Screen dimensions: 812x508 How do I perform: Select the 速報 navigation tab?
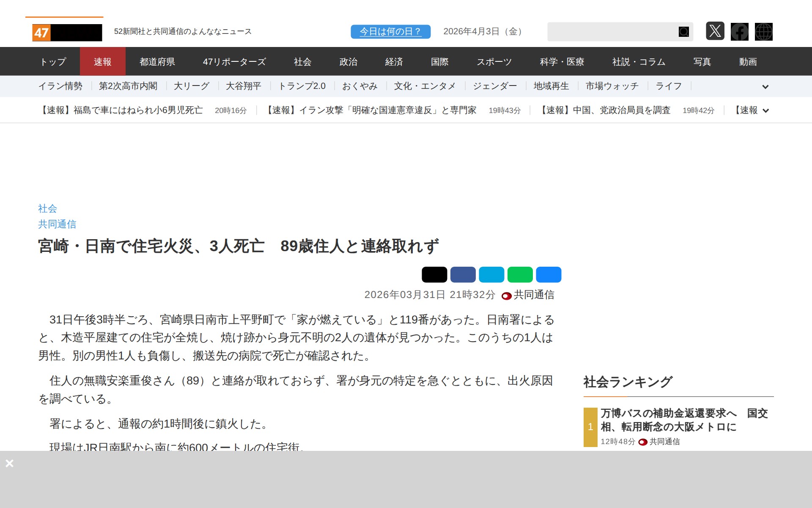pos(102,62)
